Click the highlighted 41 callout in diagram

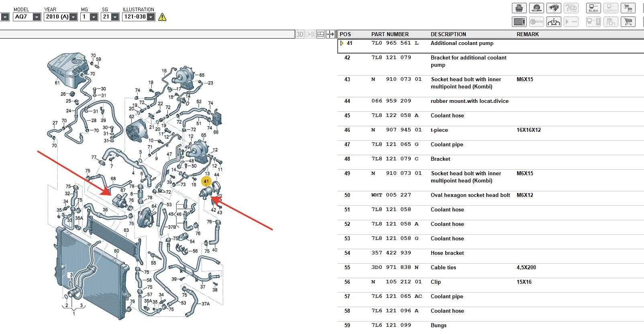pyautogui.click(x=206, y=182)
